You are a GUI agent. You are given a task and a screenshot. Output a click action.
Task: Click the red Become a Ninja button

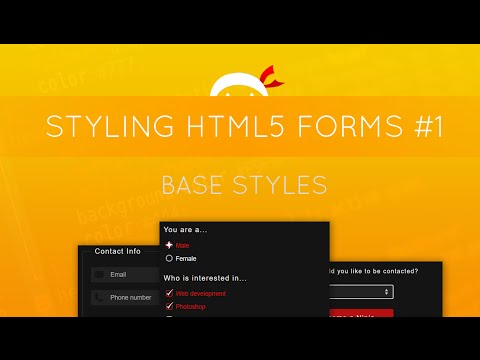(361, 313)
